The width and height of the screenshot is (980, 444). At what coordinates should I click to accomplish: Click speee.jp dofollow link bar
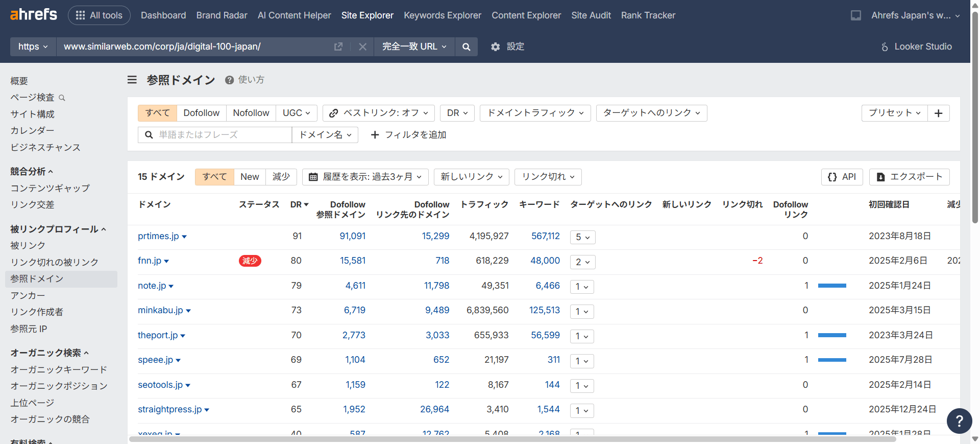click(x=832, y=360)
